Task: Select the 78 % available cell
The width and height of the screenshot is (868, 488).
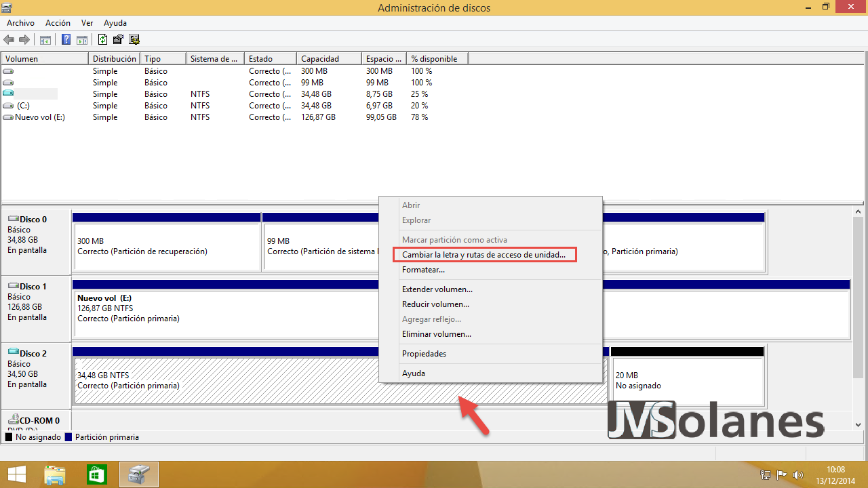Action: tap(420, 117)
